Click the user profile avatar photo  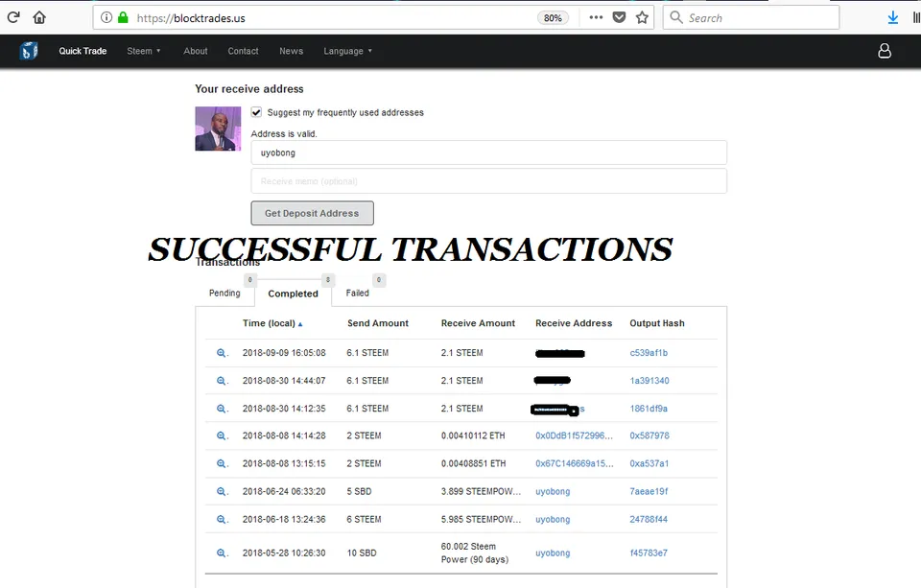(x=218, y=129)
